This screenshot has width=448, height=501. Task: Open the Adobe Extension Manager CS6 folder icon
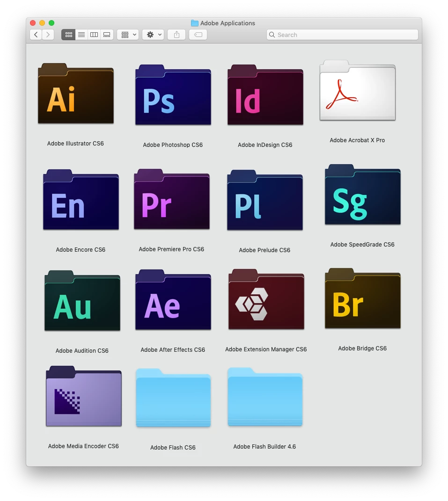tap(266, 299)
